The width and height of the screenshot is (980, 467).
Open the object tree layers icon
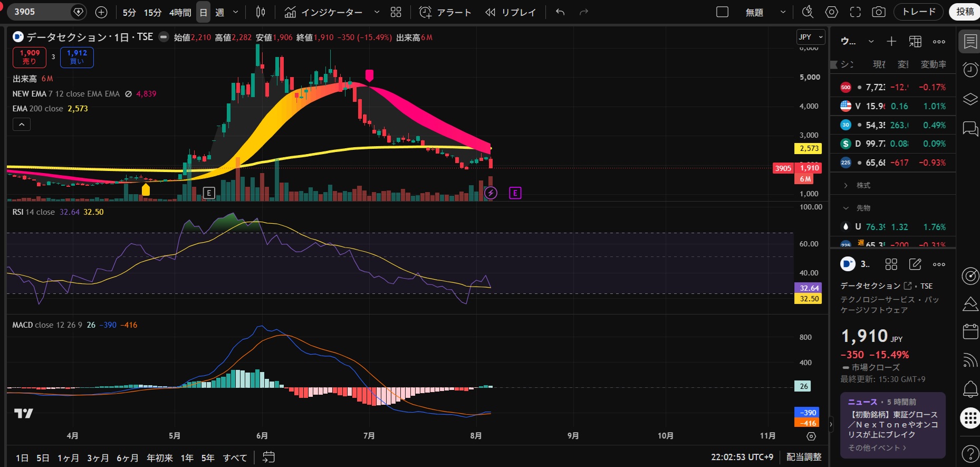point(971,99)
